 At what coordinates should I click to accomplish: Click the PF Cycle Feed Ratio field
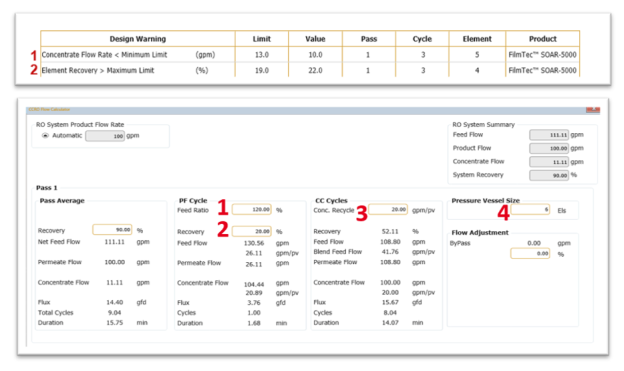coord(252,209)
